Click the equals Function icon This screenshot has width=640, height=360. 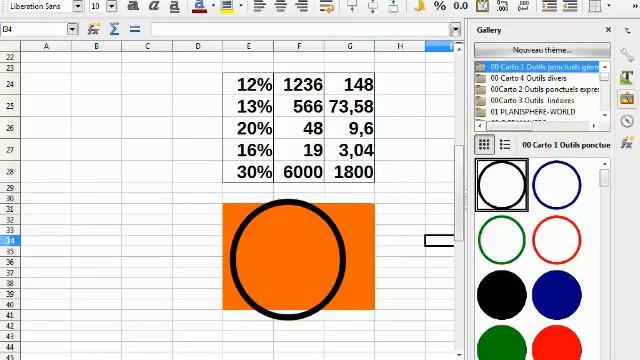(x=135, y=29)
